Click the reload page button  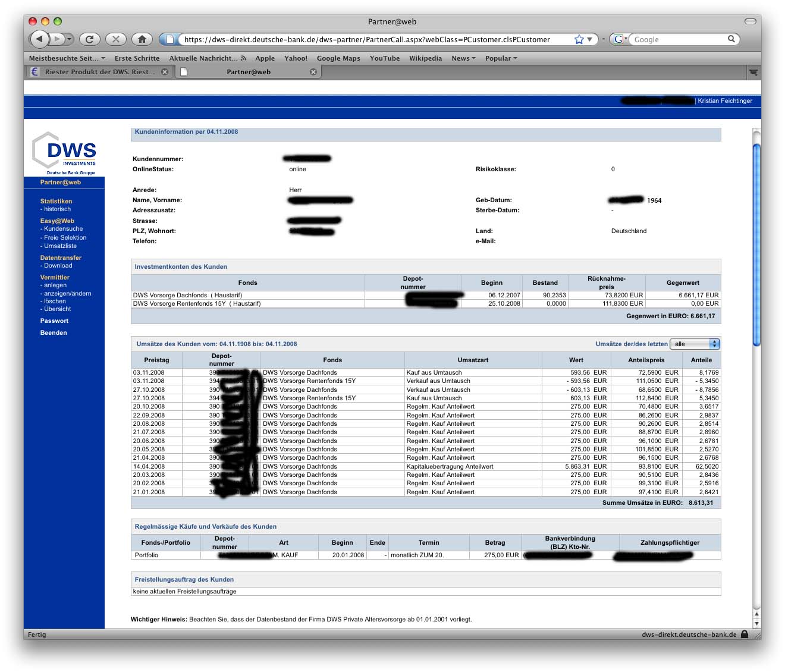pyautogui.click(x=89, y=39)
